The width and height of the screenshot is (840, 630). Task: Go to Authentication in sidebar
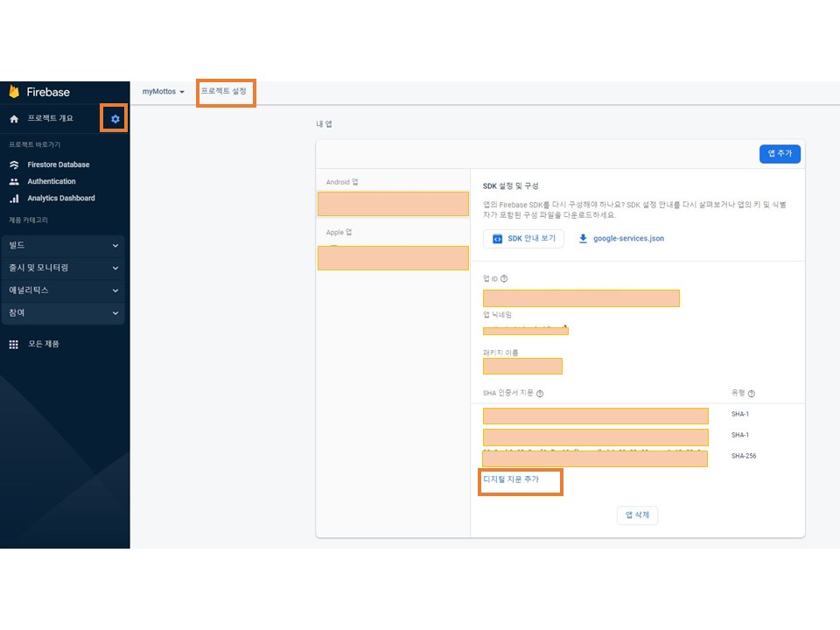point(52,182)
